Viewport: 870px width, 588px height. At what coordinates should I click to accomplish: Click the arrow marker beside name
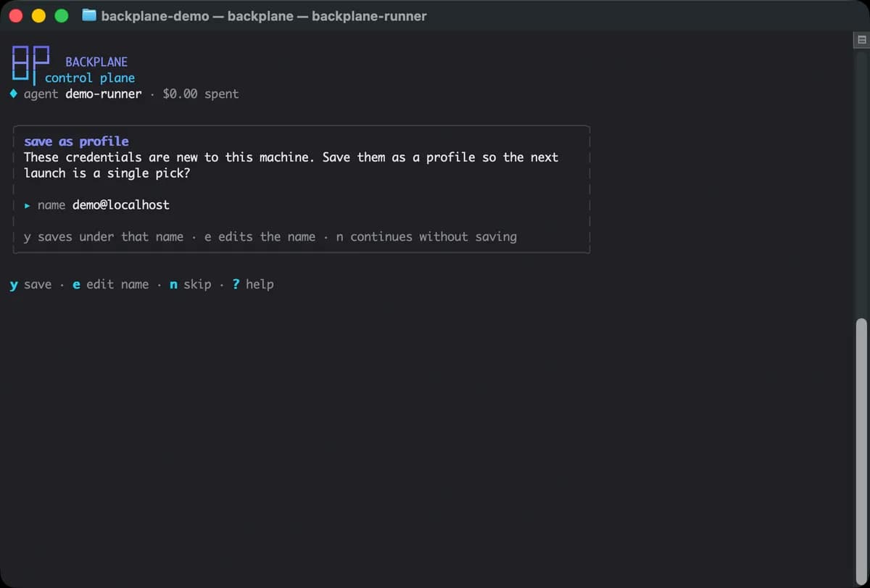28,205
